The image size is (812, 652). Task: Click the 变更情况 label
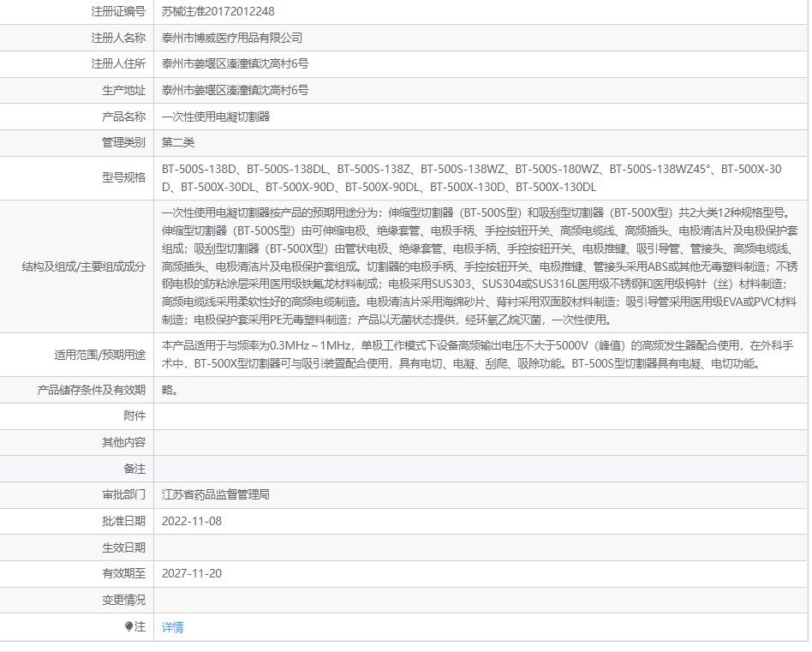[123, 600]
